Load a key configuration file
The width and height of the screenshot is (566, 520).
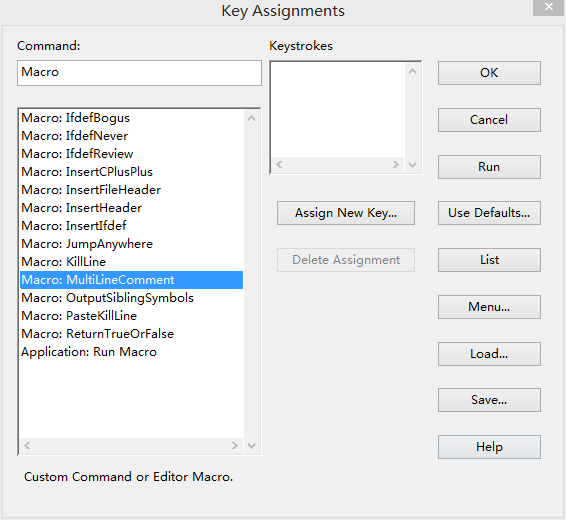click(489, 354)
